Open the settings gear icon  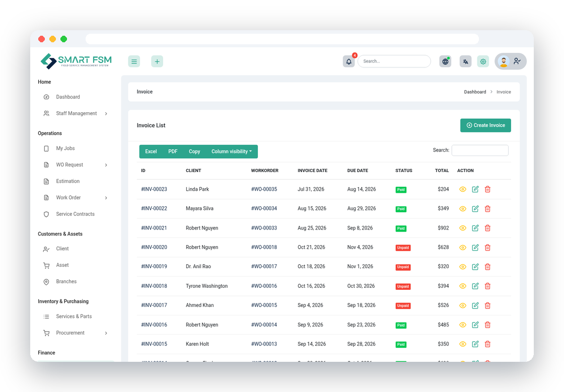(483, 61)
